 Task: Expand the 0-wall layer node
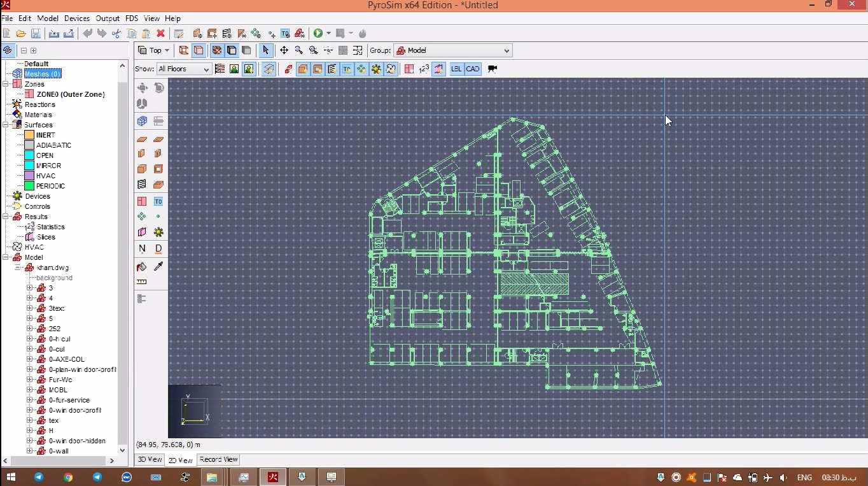click(30, 451)
